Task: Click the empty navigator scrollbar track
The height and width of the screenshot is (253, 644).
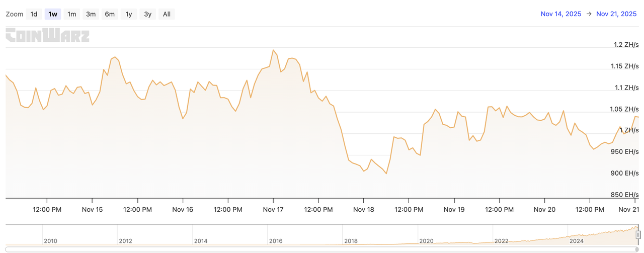Action: (302, 249)
